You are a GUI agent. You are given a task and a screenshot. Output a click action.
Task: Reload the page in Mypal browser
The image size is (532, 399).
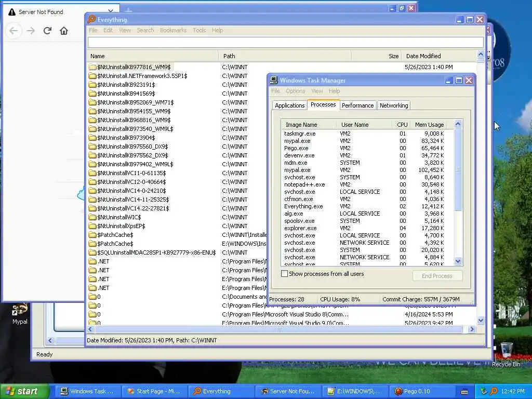pos(47,31)
